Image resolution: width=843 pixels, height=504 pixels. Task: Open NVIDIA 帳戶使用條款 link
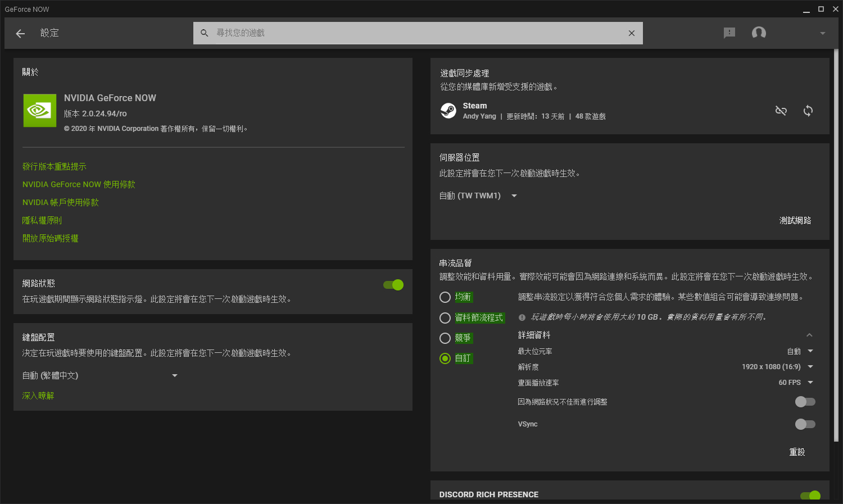coord(61,202)
